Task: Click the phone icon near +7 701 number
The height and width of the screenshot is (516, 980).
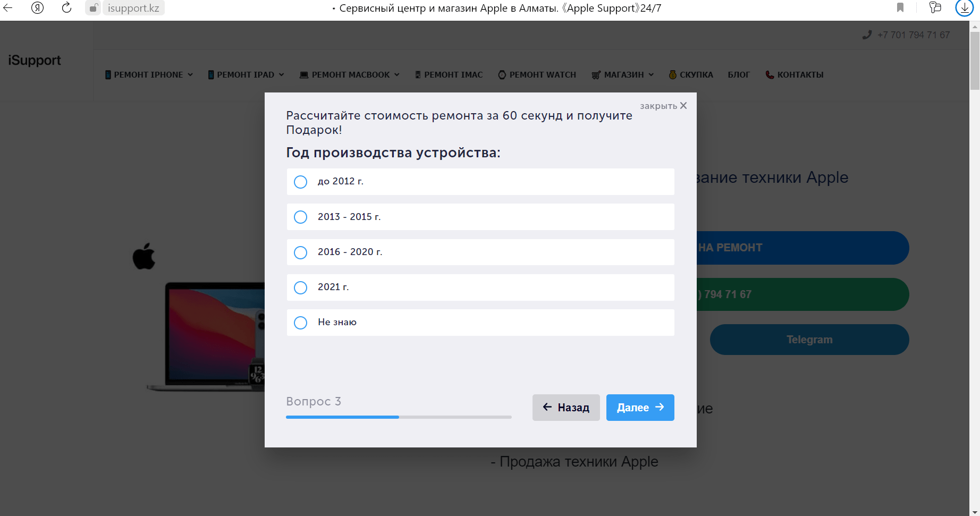Action: pyautogui.click(x=867, y=35)
